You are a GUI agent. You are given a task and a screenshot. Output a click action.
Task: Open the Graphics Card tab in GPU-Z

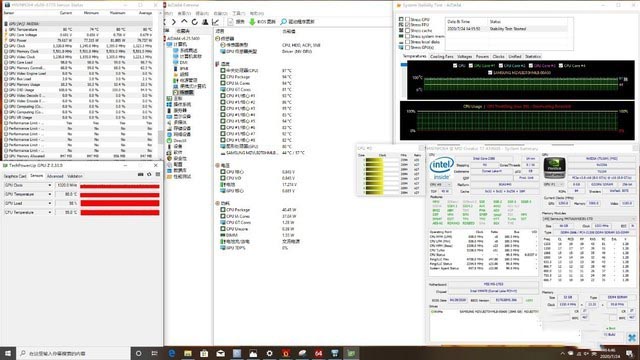[15, 176]
